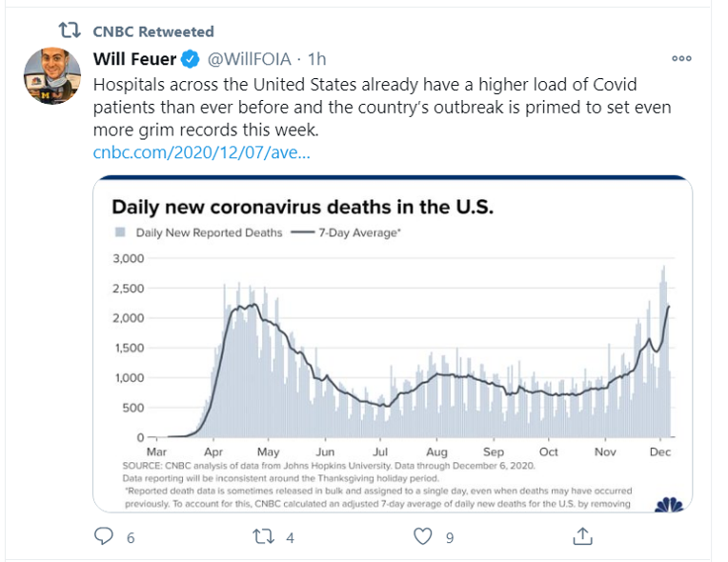Click the reply speech bubble icon
This screenshot has height=562, width=728.
pos(103,537)
